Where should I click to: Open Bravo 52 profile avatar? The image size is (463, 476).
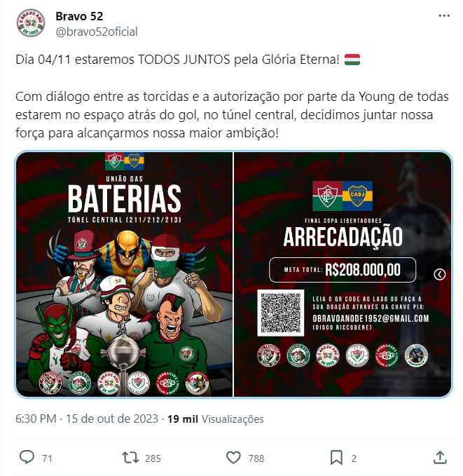click(31, 23)
